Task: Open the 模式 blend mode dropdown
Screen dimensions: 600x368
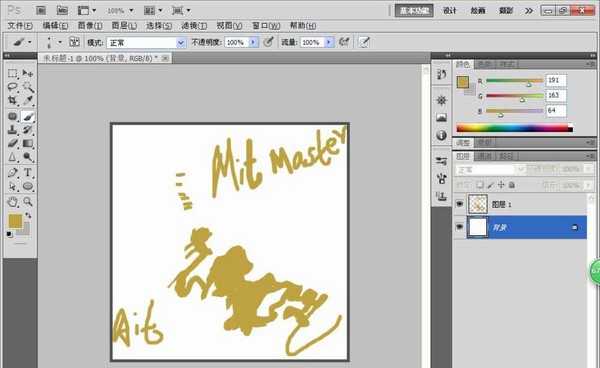Action: (146, 42)
